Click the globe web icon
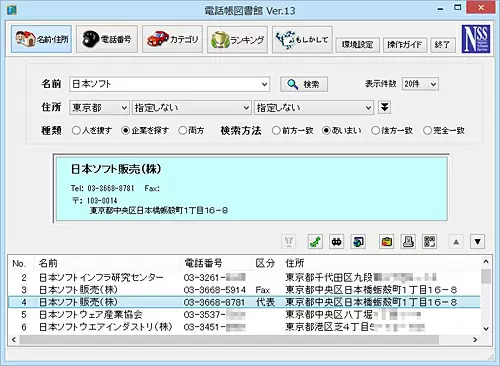 tap(358, 242)
